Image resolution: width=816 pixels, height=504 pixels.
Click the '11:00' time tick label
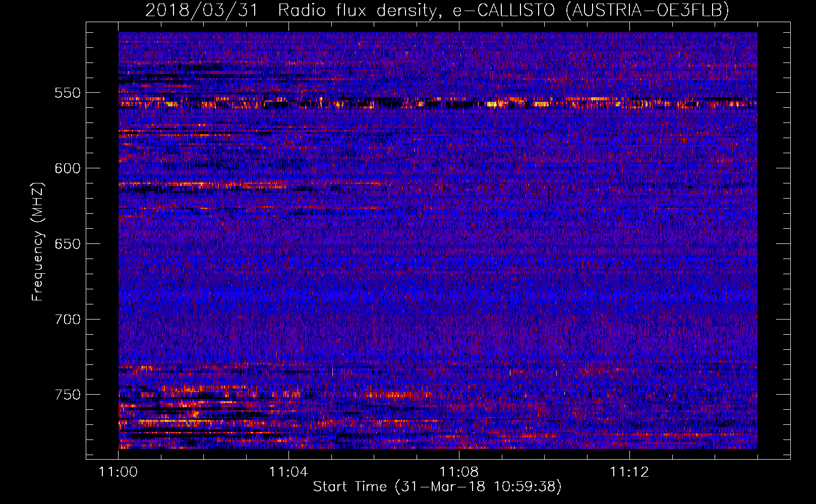coord(119,472)
